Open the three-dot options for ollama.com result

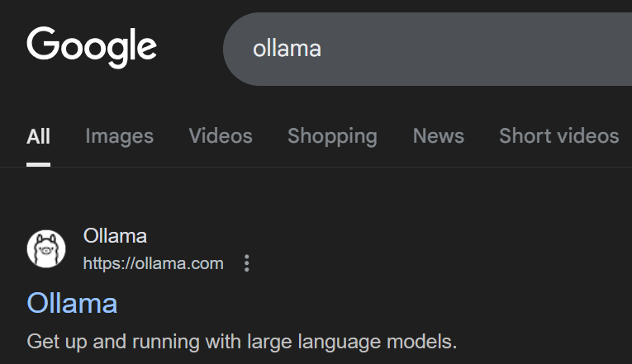[x=247, y=263]
